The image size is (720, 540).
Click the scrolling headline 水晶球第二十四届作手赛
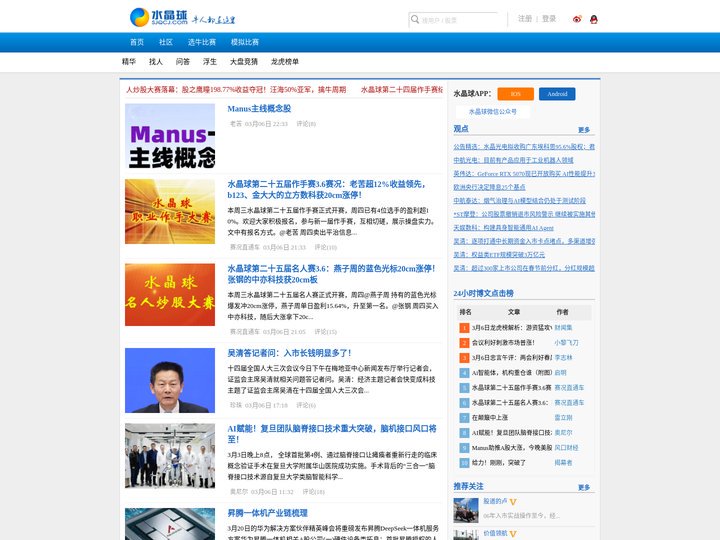402,90
